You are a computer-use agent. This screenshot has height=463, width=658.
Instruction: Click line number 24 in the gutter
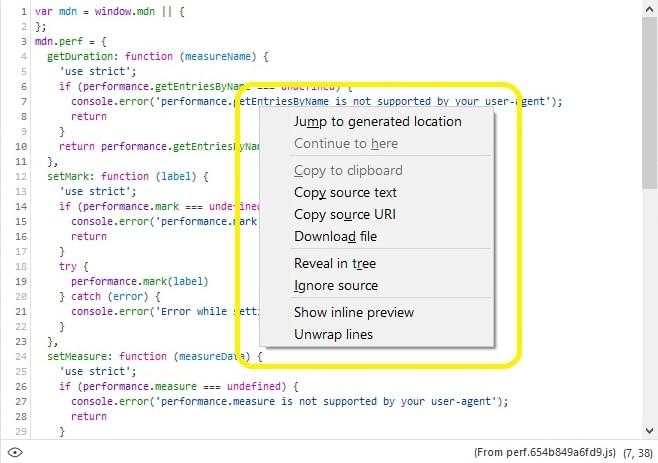[x=20, y=355]
